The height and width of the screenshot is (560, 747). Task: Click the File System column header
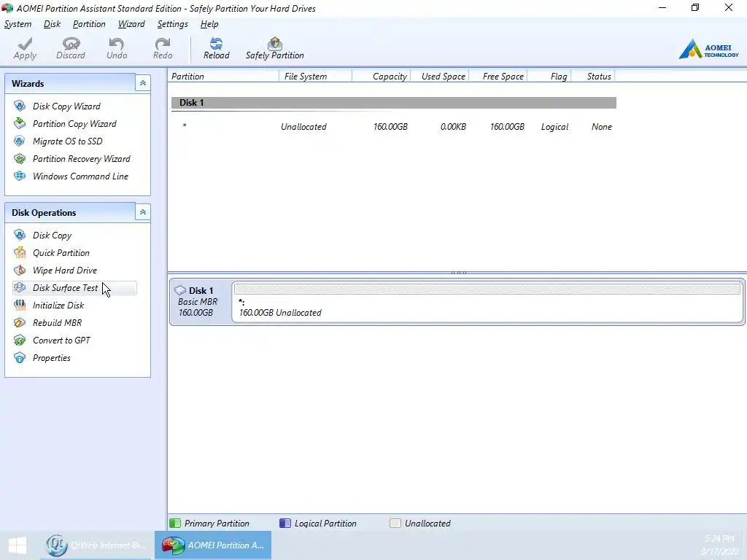[316, 76]
